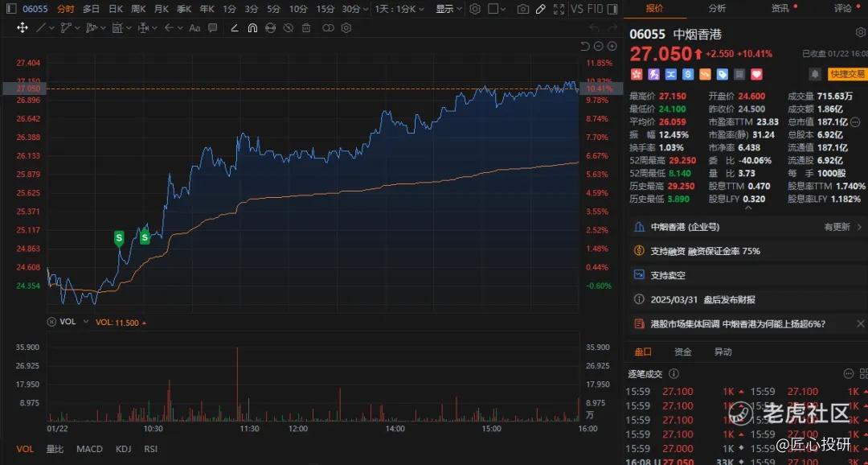Toggle the left sidebar panel icon
Screen dimensions: 868x465
click(x=11, y=9)
